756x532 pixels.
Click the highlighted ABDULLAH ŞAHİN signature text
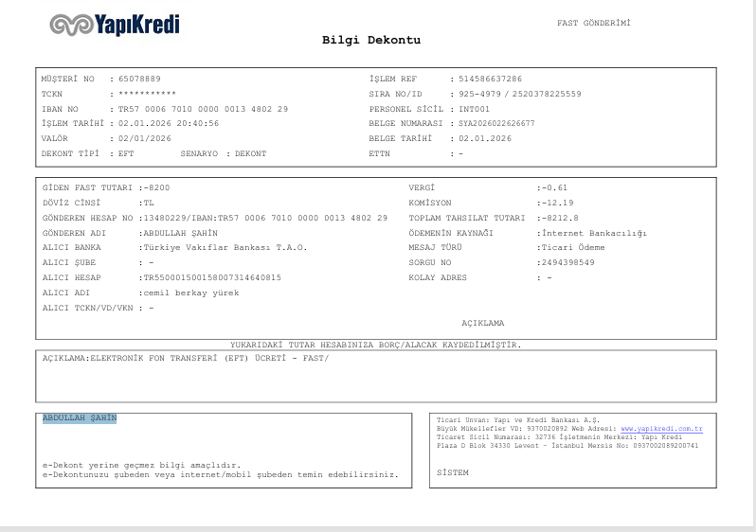80,417
